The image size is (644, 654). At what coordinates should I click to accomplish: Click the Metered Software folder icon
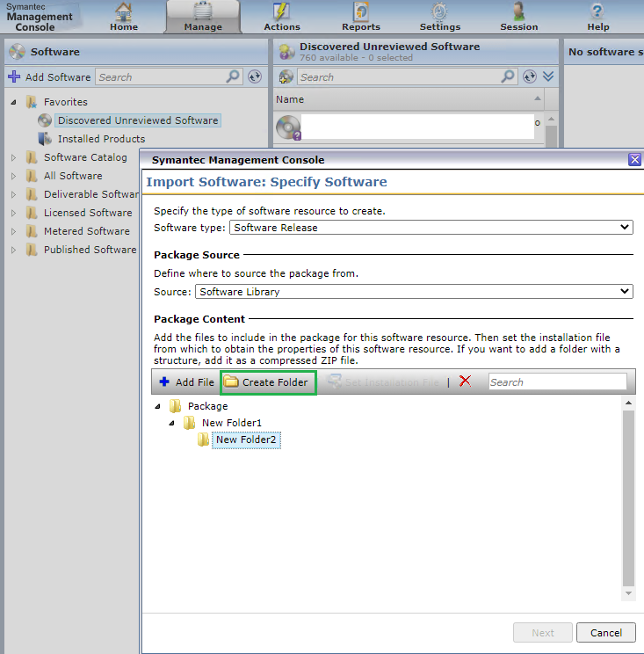[32, 231]
